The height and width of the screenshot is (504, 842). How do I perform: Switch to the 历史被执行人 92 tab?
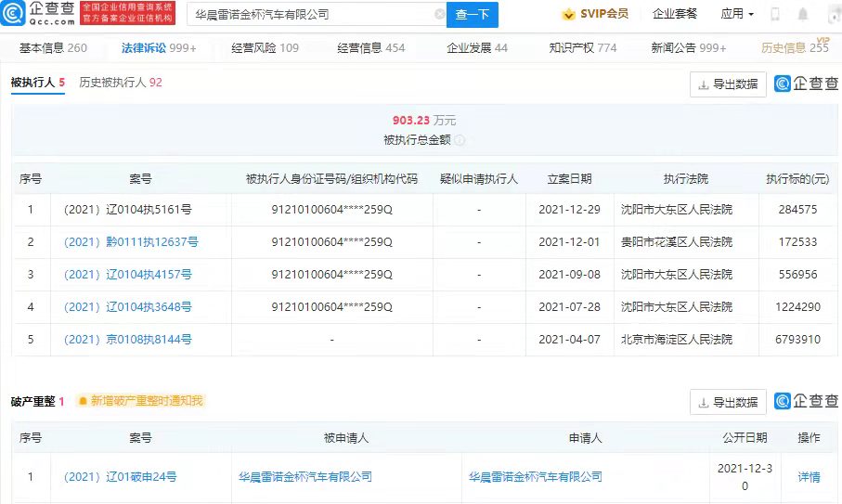click(121, 83)
